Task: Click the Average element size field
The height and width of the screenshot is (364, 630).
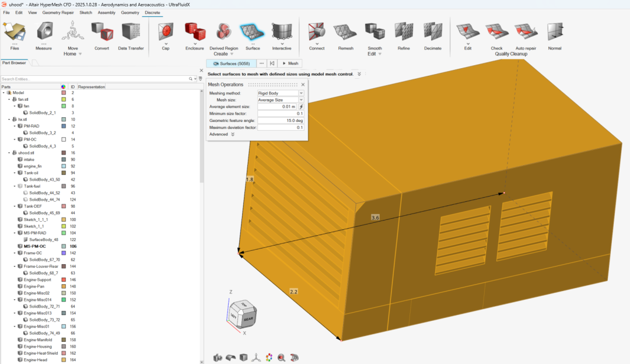Action: click(276, 107)
